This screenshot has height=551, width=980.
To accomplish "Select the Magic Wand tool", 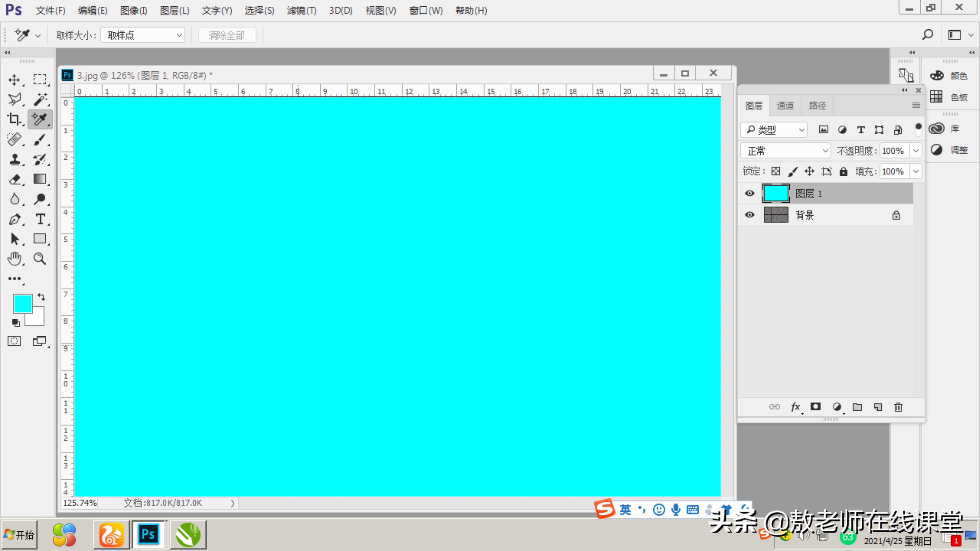I will point(40,99).
